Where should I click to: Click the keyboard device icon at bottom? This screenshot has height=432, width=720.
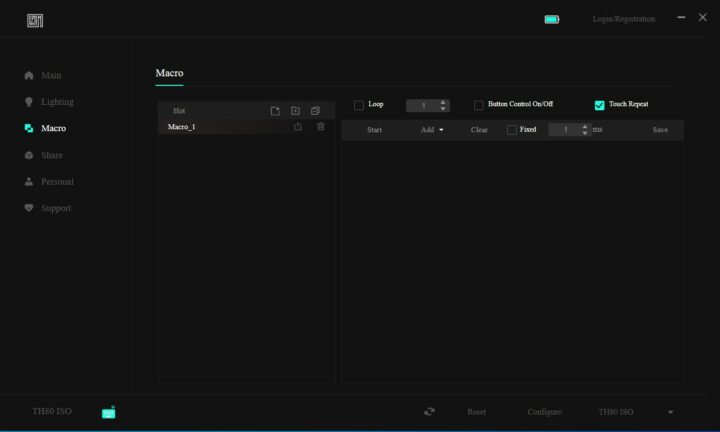(x=108, y=412)
